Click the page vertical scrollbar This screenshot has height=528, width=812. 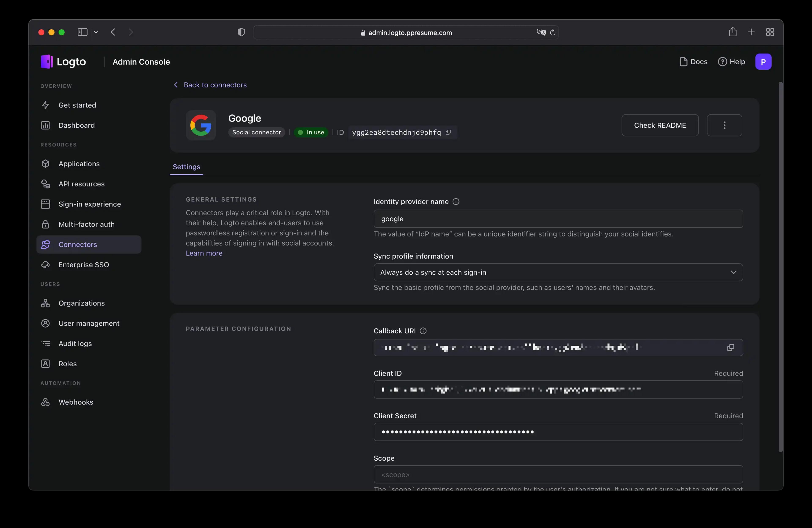coord(780,267)
